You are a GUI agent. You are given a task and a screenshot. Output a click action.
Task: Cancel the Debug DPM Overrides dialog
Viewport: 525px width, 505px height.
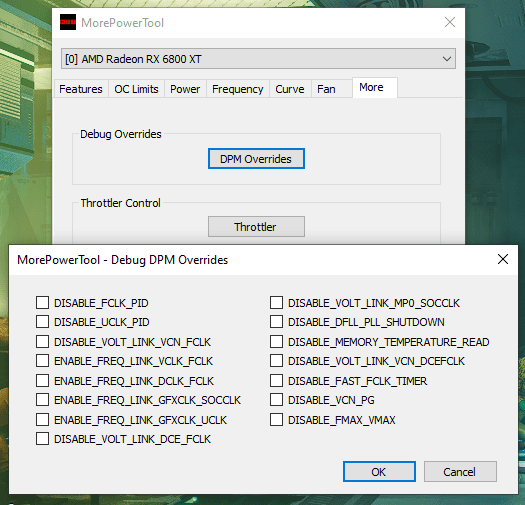click(x=460, y=472)
